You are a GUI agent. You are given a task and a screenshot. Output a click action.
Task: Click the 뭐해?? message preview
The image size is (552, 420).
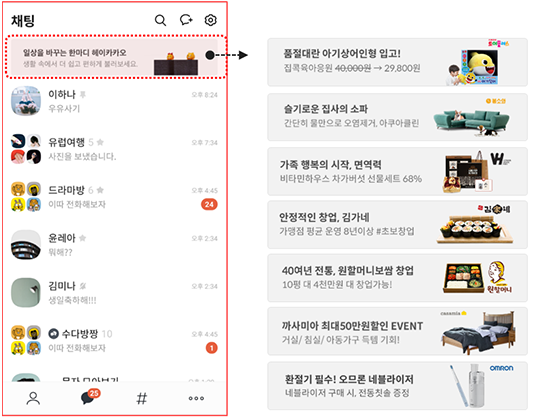tap(60, 252)
